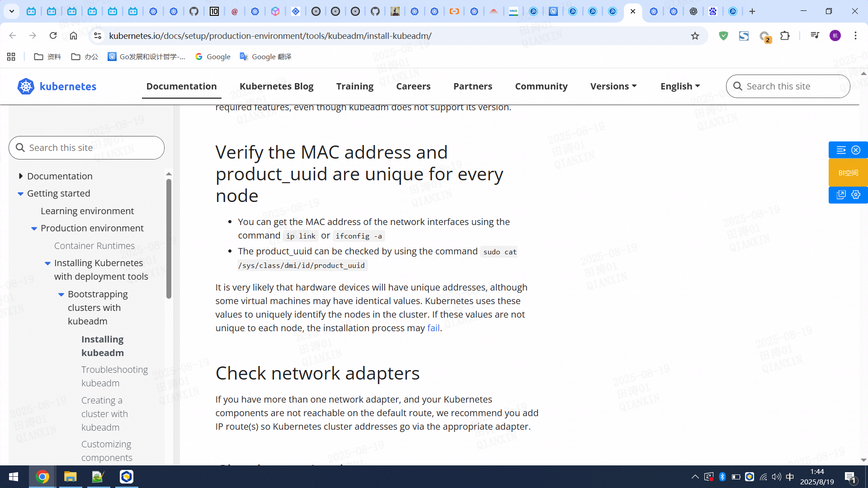
Task: Expand the Versions dropdown menu
Action: coord(613,86)
